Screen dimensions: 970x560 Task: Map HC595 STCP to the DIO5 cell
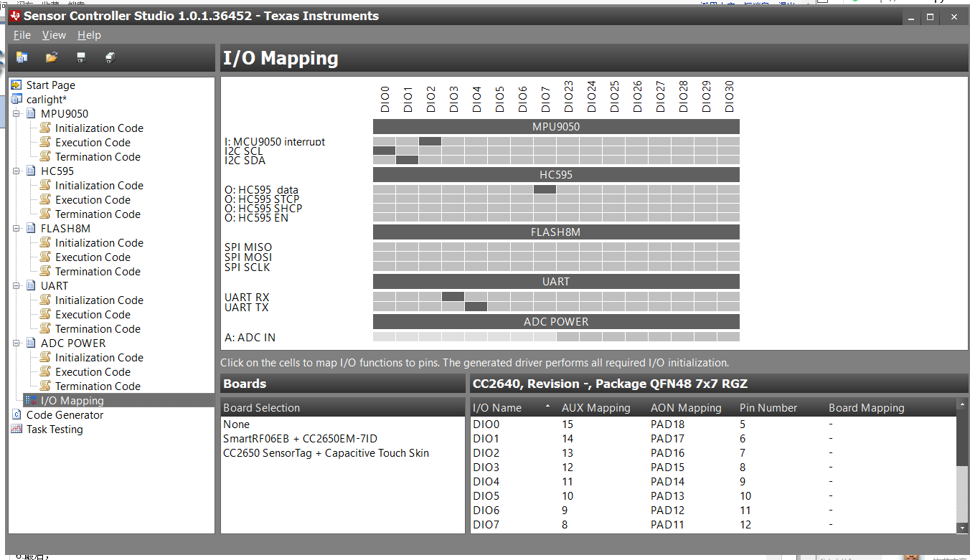[x=499, y=199]
